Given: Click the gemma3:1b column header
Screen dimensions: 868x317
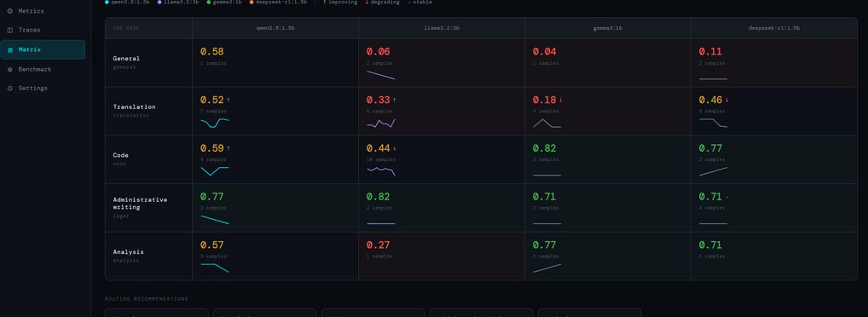Looking at the screenshot, I should pyautogui.click(x=608, y=28).
